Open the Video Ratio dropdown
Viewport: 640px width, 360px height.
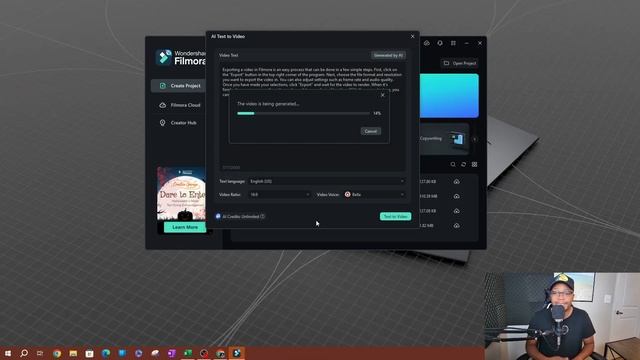[280, 195]
